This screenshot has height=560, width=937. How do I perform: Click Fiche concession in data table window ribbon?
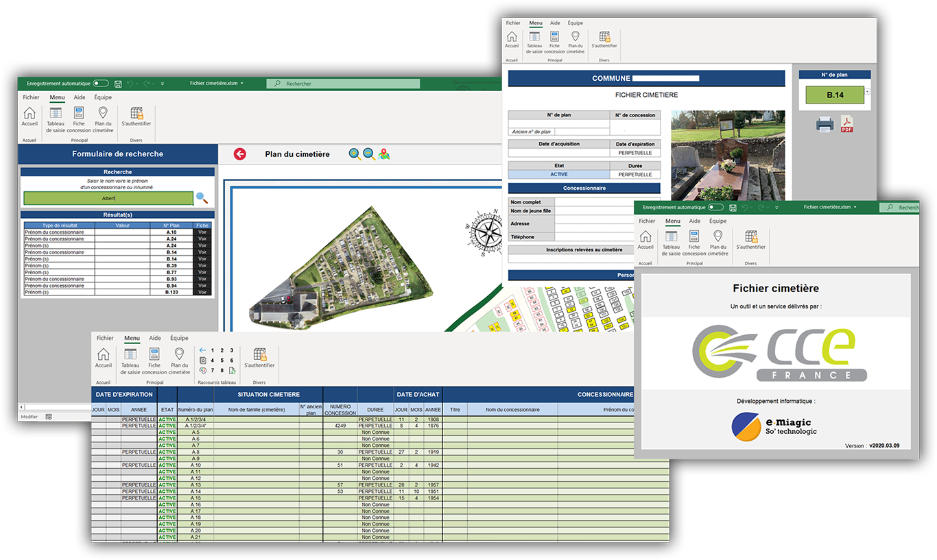(154, 361)
